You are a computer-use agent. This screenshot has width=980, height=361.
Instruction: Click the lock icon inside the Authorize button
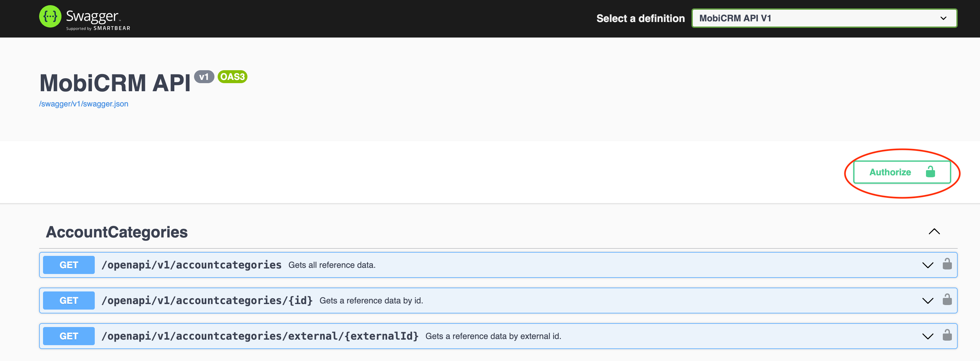(930, 172)
